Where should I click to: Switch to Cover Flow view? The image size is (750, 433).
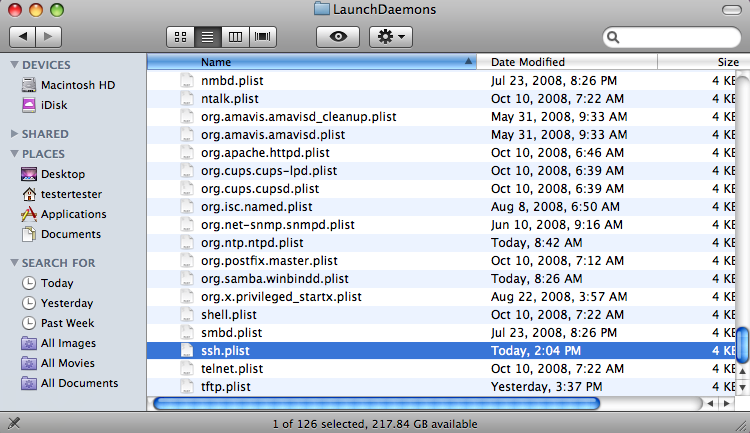point(263,37)
